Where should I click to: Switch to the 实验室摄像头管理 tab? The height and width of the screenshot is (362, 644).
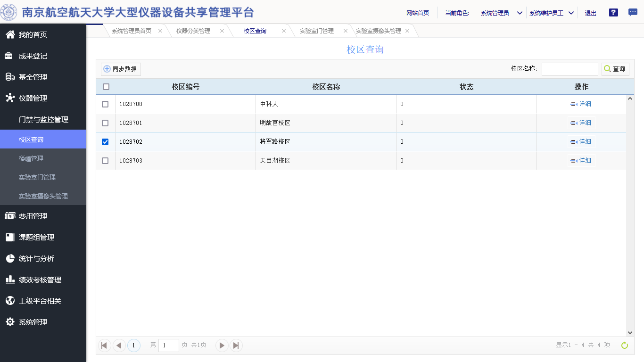point(379,31)
